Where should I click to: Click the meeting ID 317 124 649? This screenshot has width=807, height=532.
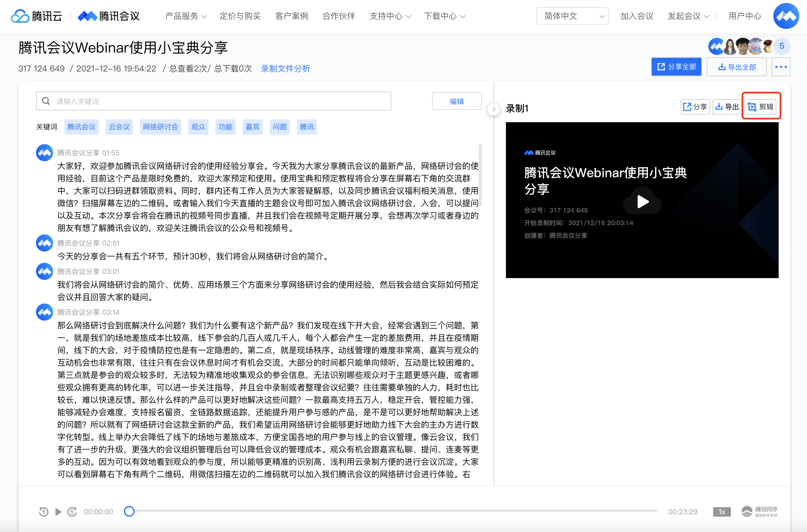point(41,68)
